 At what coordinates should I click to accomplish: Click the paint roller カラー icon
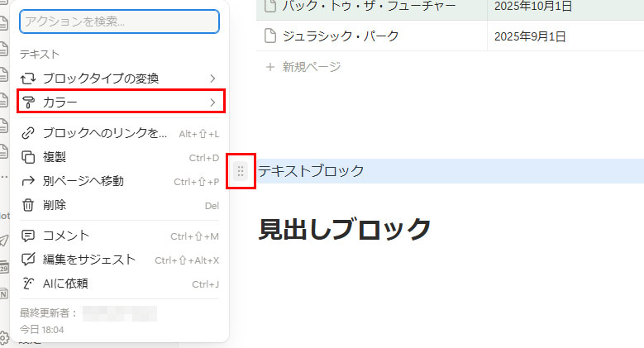[28, 102]
